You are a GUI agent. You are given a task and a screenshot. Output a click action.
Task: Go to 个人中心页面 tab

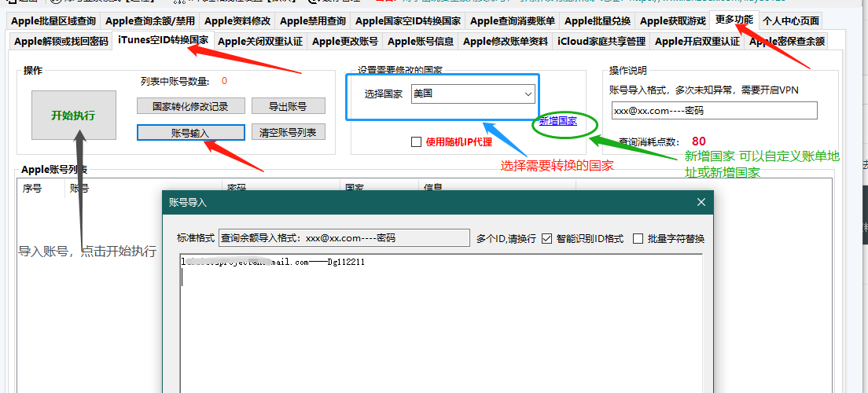pyautogui.click(x=790, y=21)
